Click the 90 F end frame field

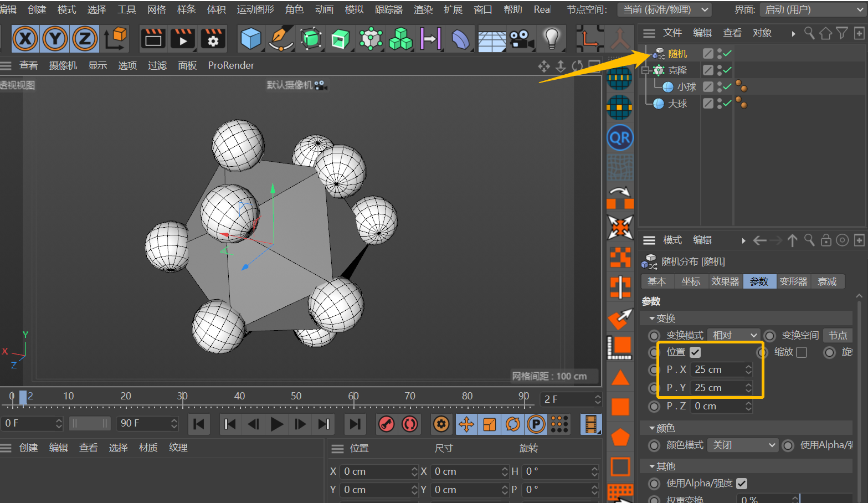click(x=147, y=424)
